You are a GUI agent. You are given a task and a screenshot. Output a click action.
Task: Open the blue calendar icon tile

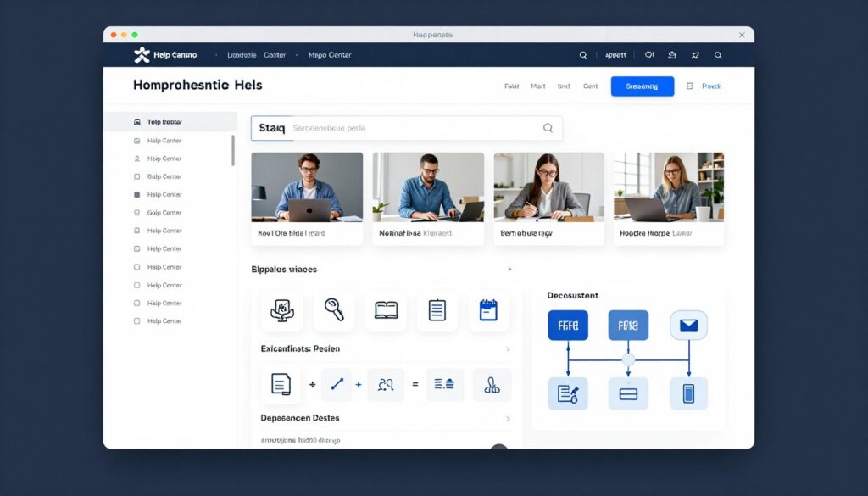pos(488,310)
